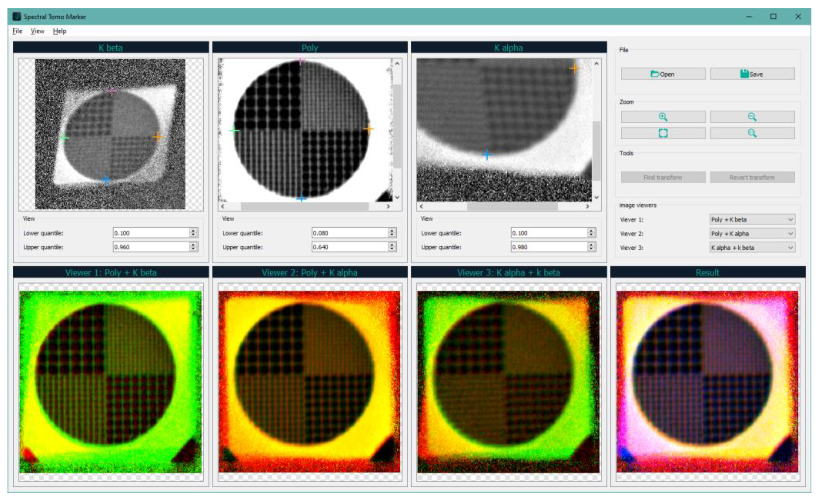820x504 pixels.
Task: Zoom in using the magnifier plus icon
Action: pyautogui.click(x=664, y=117)
